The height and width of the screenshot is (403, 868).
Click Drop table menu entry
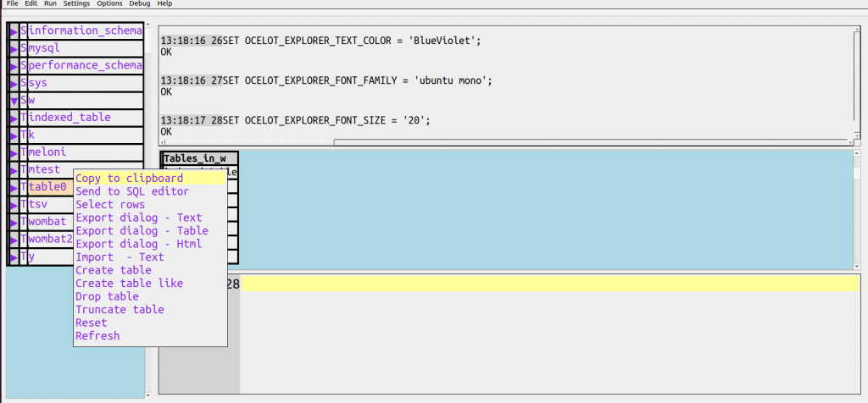click(107, 296)
